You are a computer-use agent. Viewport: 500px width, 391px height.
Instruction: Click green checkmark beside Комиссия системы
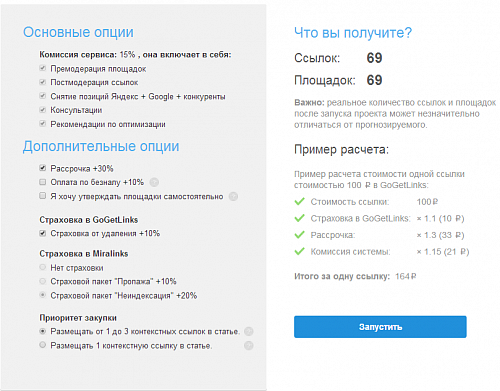[x=299, y=251]
